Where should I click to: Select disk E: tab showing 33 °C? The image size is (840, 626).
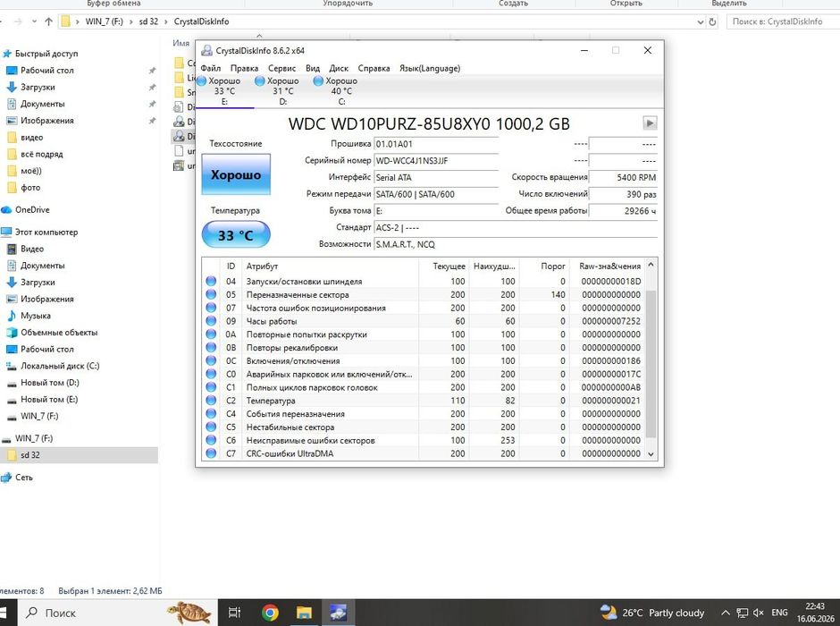click(x=224, y=90)
